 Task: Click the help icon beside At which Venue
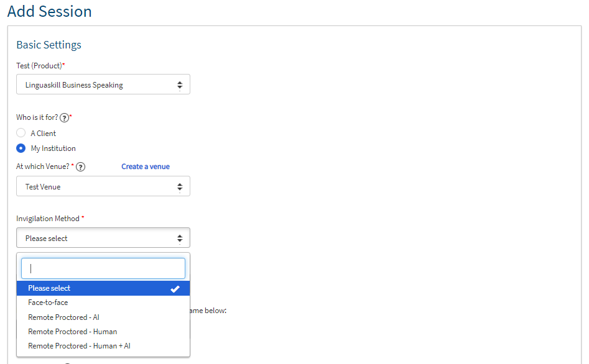[80, 166]
